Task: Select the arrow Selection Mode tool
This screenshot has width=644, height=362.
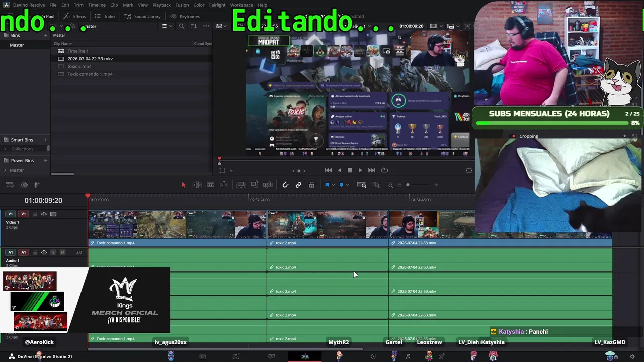Action: point(183,185)
